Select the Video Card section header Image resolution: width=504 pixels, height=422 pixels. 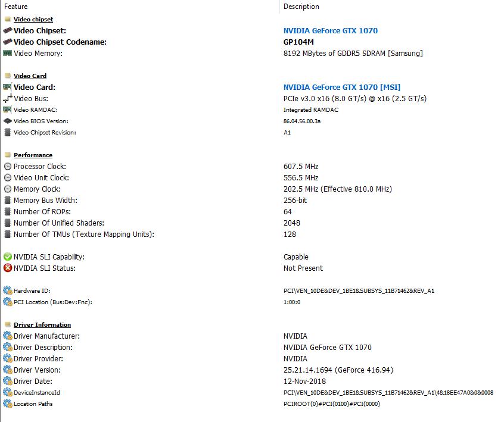[x=30, y=76]
